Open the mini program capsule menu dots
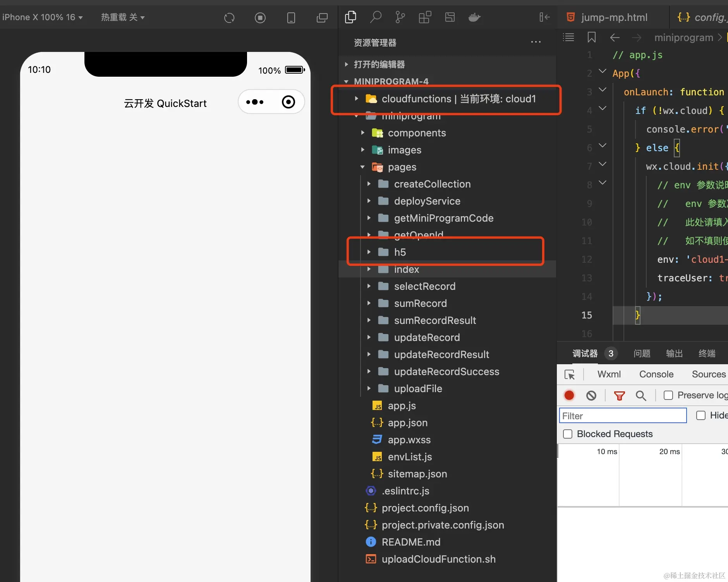The width and height of the screenshot is (728, 582). point(255,102)
